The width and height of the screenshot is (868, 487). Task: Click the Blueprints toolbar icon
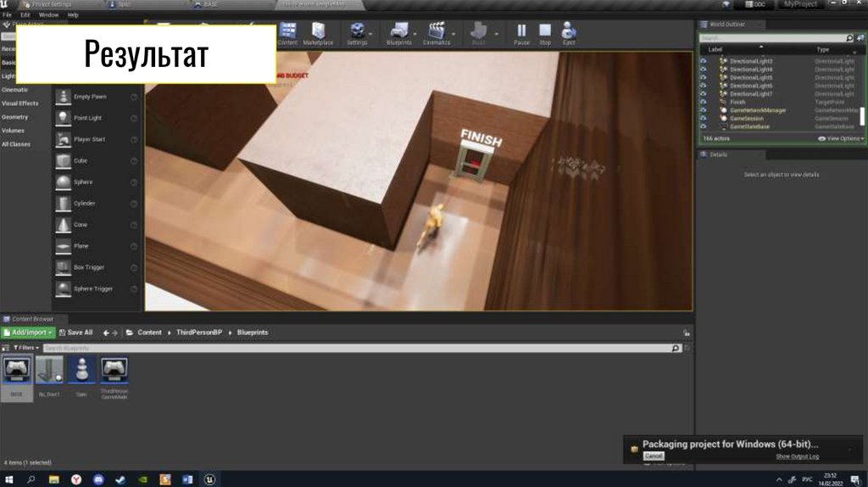pyautogui.click(x=398, y=34)
